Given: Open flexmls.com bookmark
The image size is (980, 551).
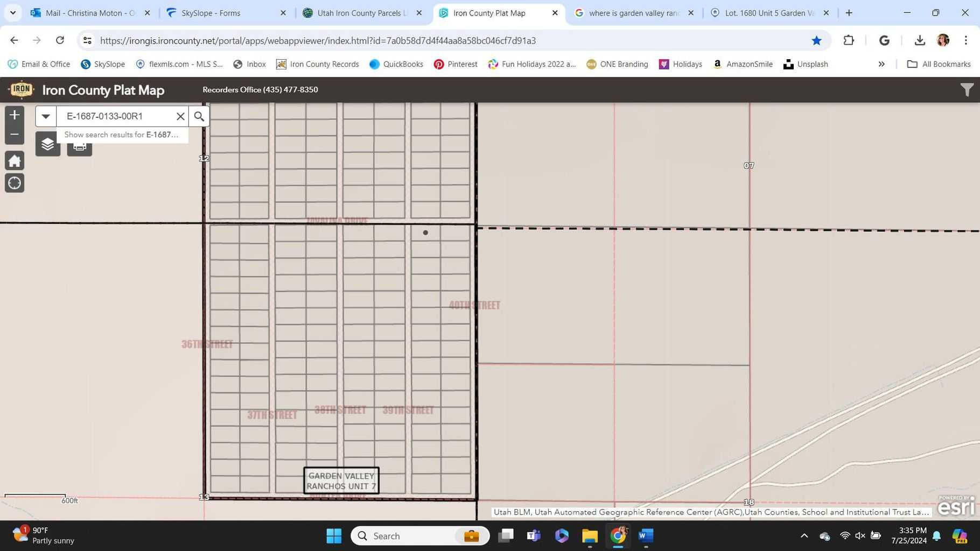Looking at the screenshot, I should tap(179, 64).
